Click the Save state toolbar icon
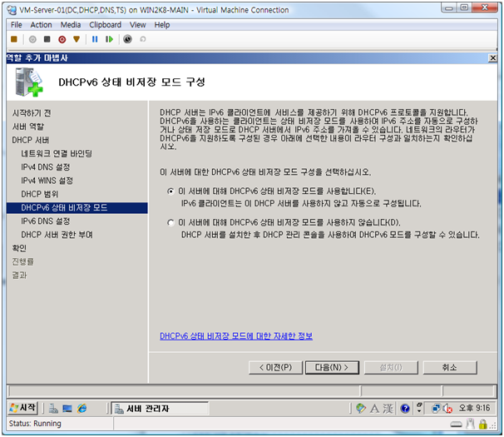Screen dimensions: 504x437 coord(77,39)
